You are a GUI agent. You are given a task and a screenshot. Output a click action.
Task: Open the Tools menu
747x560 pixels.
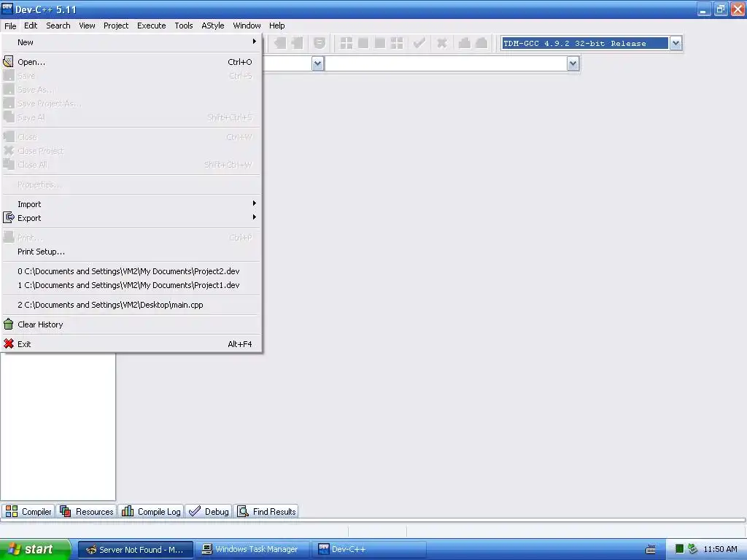(183, 26)
